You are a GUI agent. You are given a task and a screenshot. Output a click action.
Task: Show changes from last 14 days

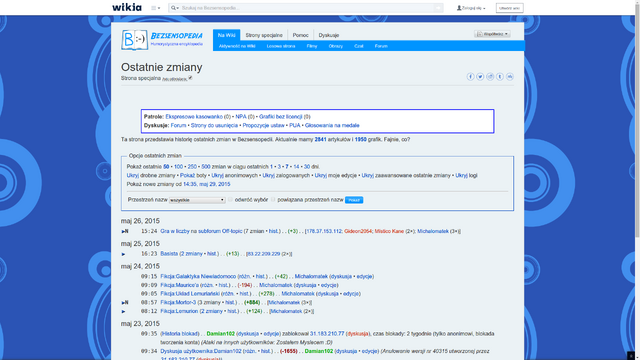296,167
